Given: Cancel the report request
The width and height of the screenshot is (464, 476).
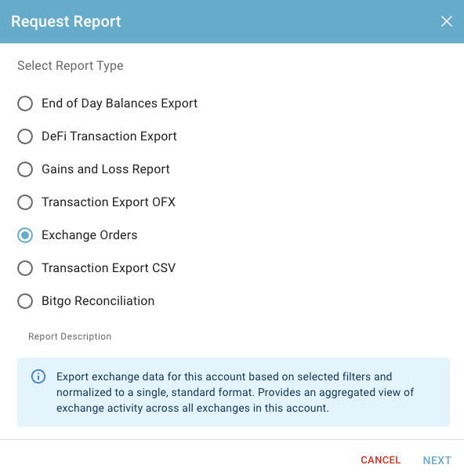Looking at the screenshot, I should (x=381, y=460).
